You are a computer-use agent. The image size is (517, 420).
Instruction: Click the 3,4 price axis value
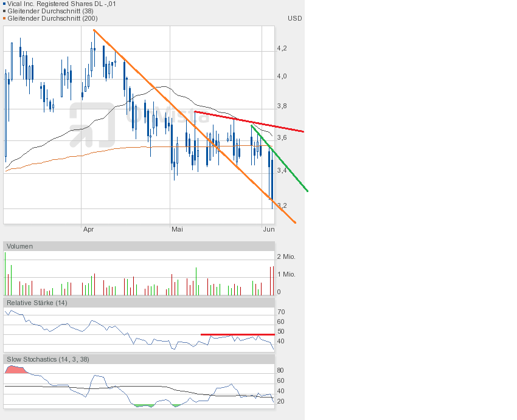282,170
